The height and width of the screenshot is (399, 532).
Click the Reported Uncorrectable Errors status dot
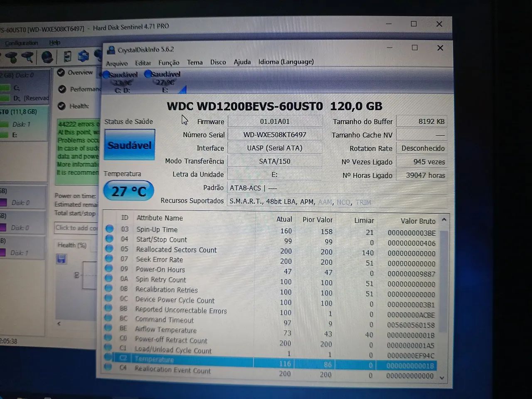click(x=108, y=308)
